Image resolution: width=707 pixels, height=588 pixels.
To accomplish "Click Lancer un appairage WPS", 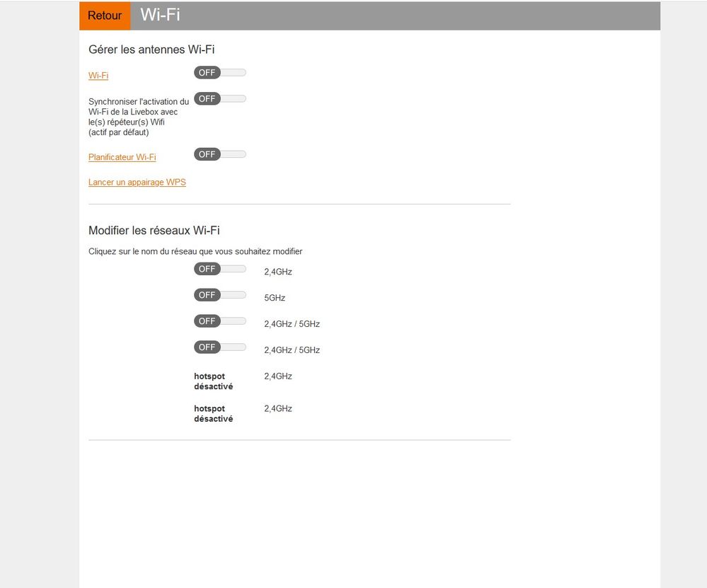I will pos(137,182).
